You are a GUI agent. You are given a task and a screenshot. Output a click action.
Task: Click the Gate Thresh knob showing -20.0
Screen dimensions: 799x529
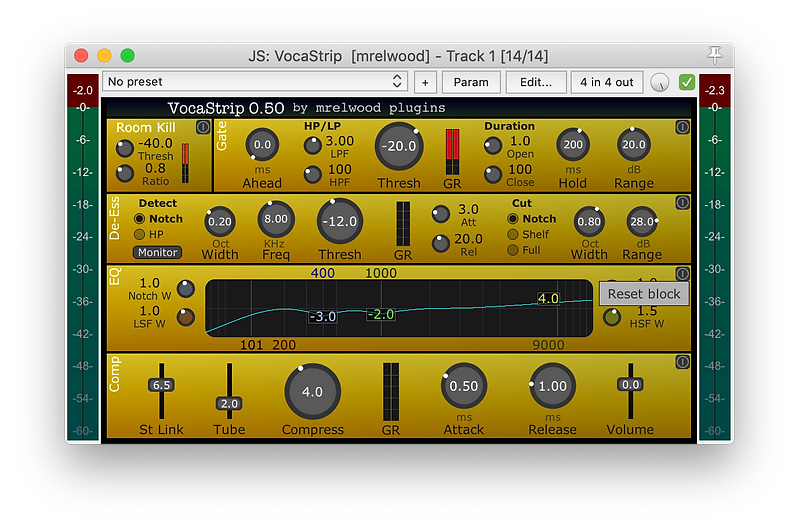[400, 147]
